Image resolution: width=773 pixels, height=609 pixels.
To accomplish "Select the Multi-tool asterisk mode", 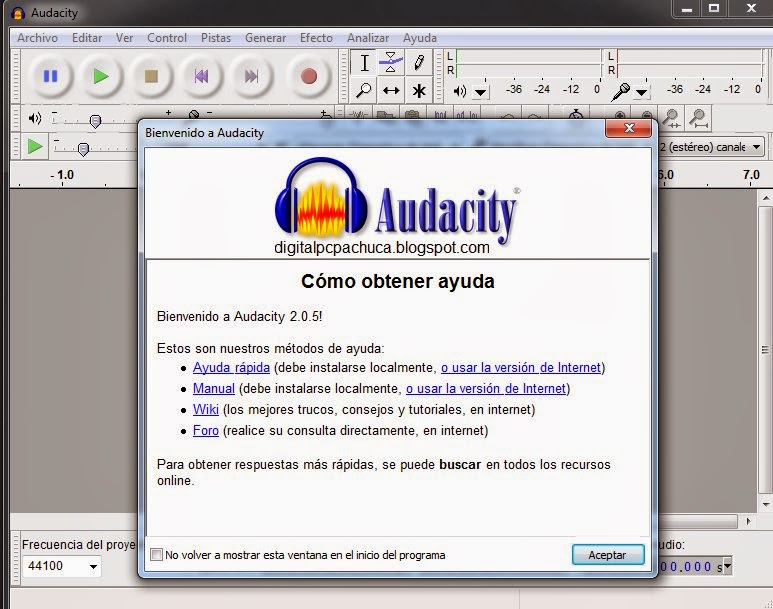I will point(419,91).
